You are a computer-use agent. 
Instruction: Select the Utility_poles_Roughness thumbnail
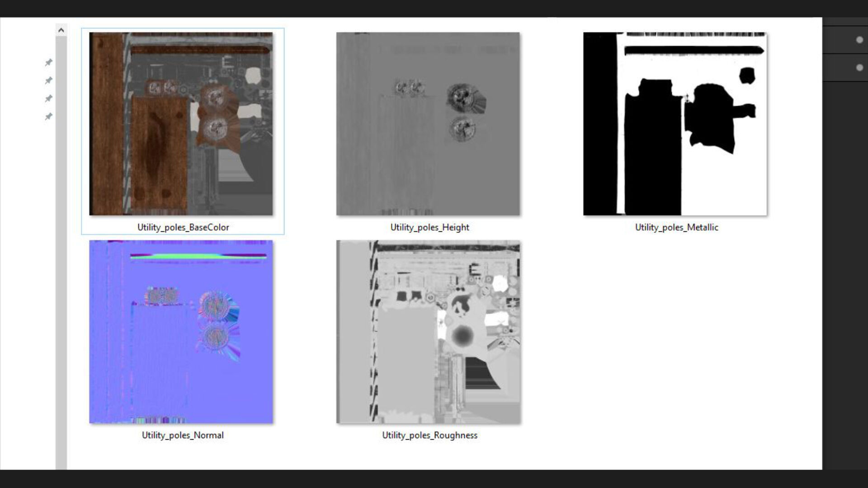428,332
